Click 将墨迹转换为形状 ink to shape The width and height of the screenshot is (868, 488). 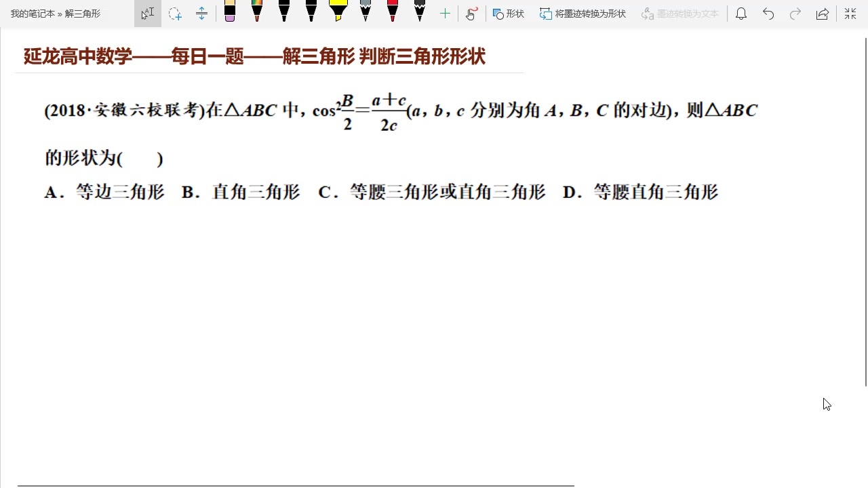(583, 14)
